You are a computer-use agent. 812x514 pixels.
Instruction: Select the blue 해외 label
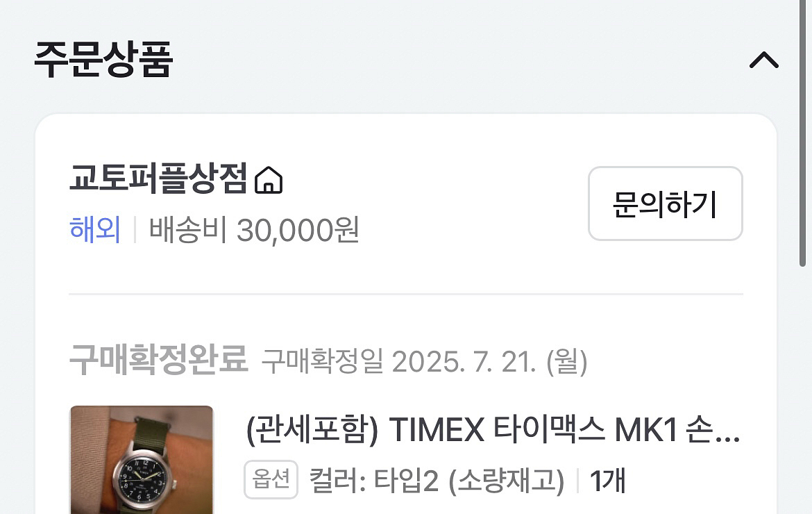(x=95, y=229)
